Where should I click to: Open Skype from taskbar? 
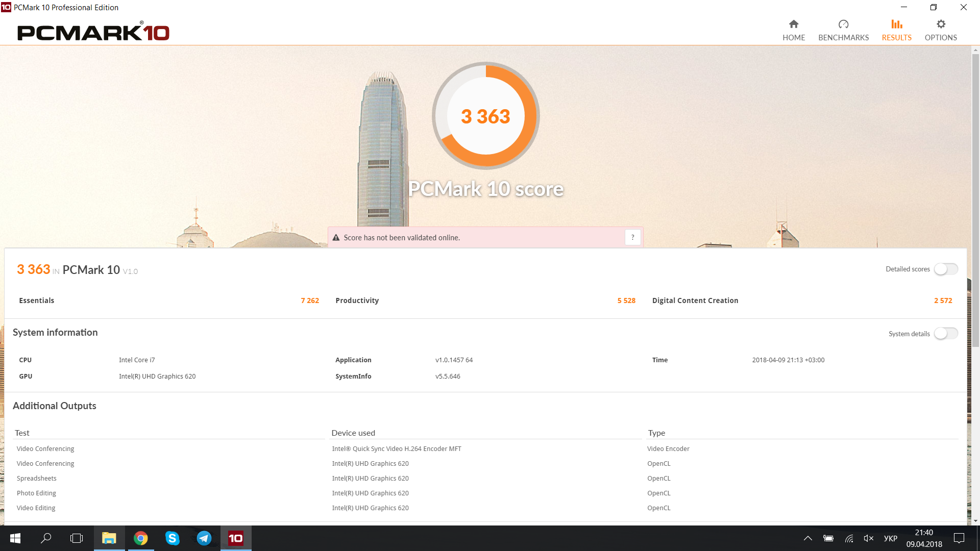coord(173,538)
